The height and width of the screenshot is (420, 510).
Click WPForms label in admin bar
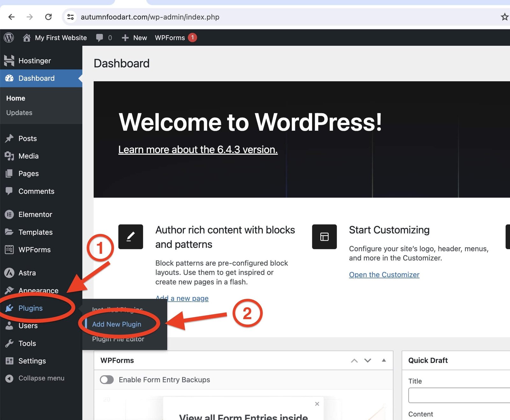tap(170, 38)
